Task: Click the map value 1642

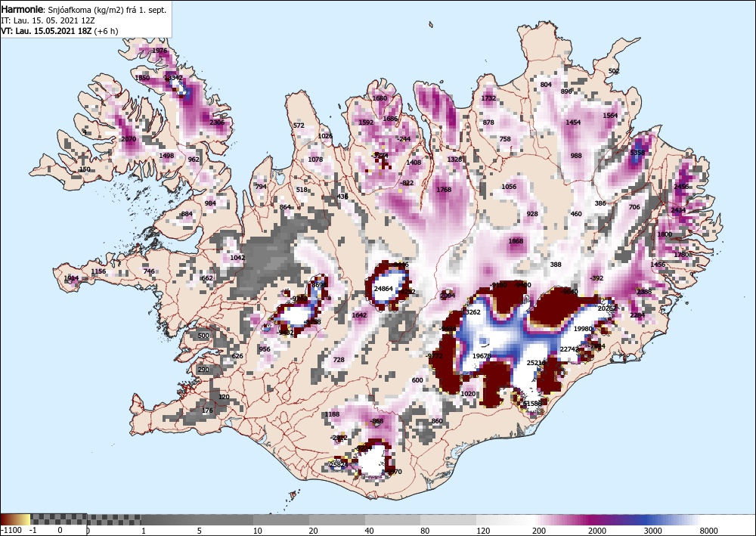Action: [359, 315]
